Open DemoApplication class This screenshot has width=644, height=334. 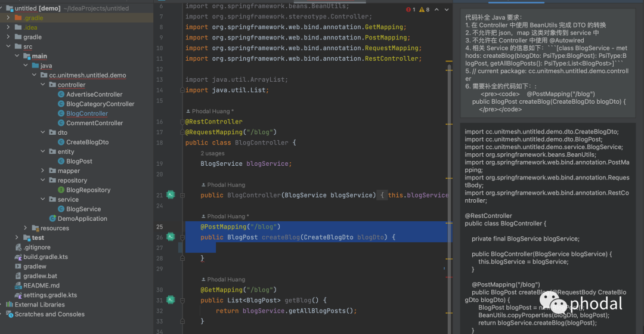tap(82, 218)
